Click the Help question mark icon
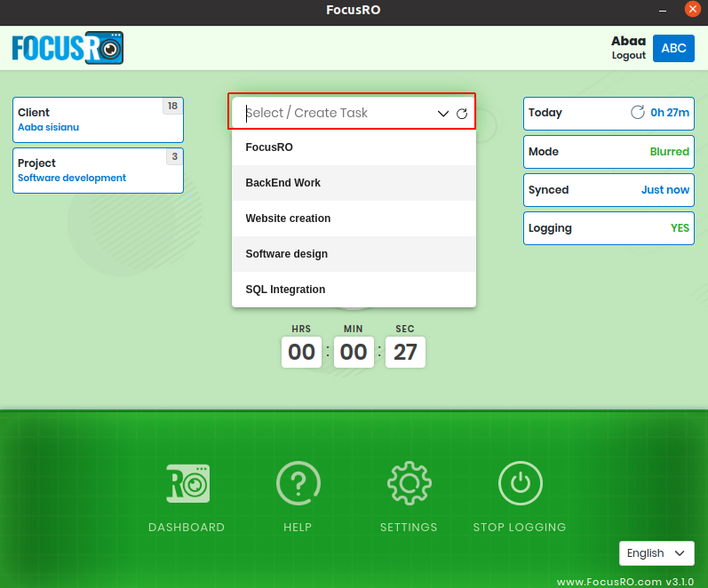708x588 pixels. (298, 483)
